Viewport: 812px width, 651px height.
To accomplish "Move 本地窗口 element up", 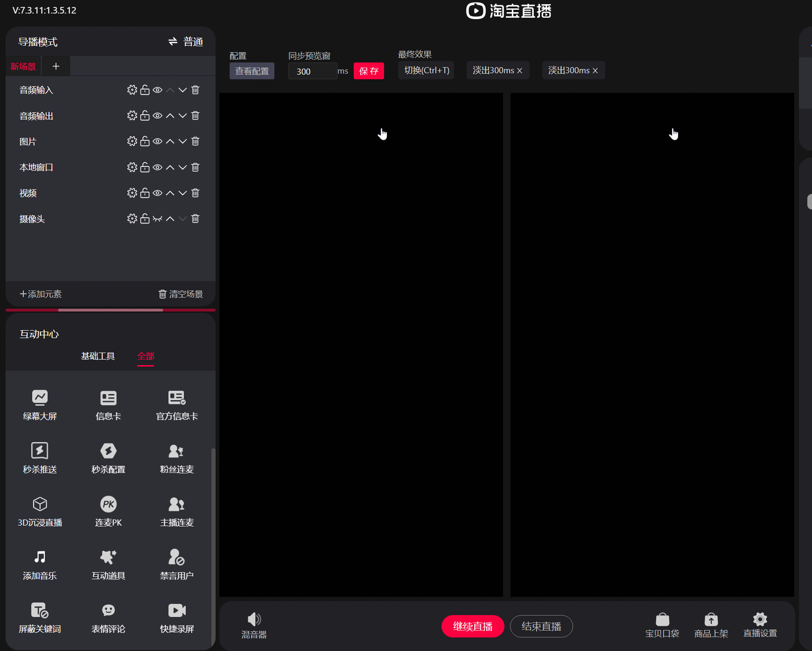I will [170, 167].
